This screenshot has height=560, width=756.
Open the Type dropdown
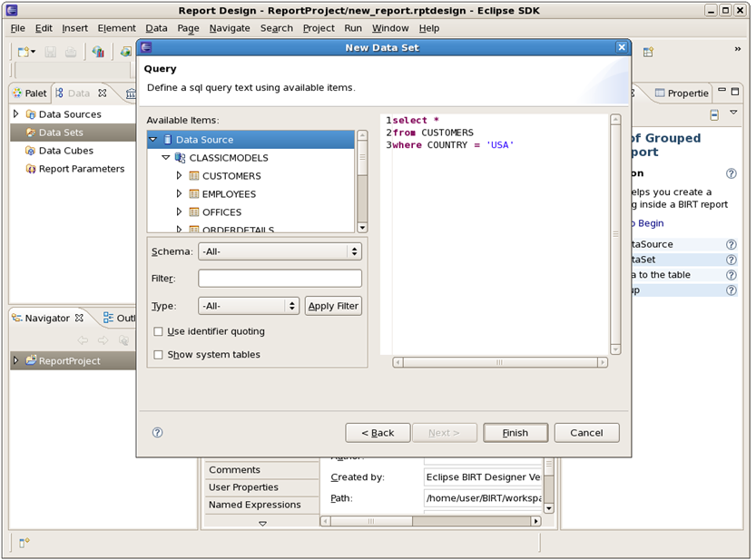[249, 306]
